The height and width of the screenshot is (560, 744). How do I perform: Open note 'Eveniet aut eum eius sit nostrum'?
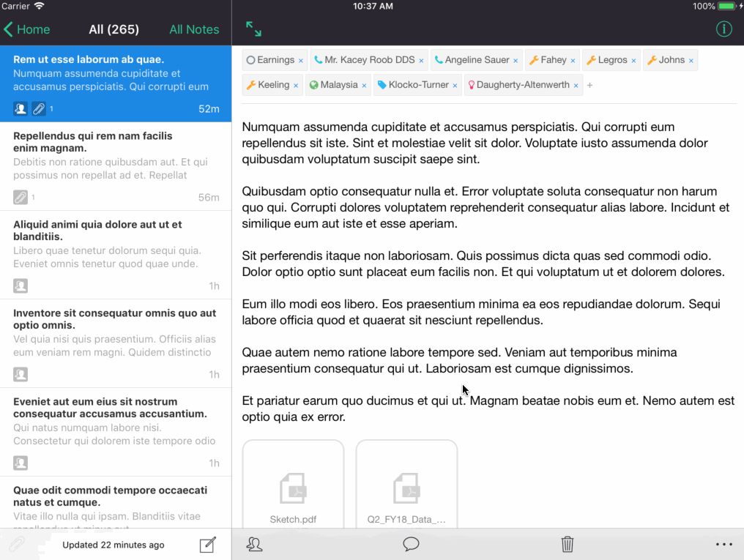[x=116, y=433]
